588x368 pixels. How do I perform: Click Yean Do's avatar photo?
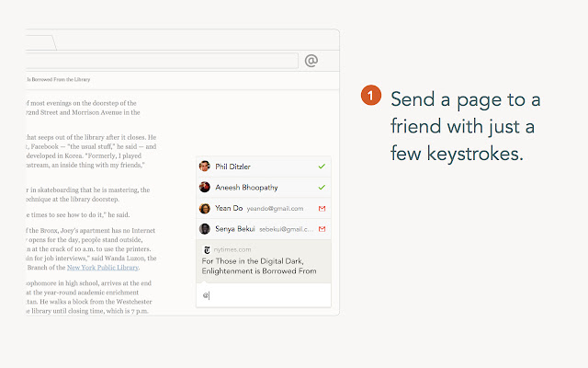click(205, 208)
